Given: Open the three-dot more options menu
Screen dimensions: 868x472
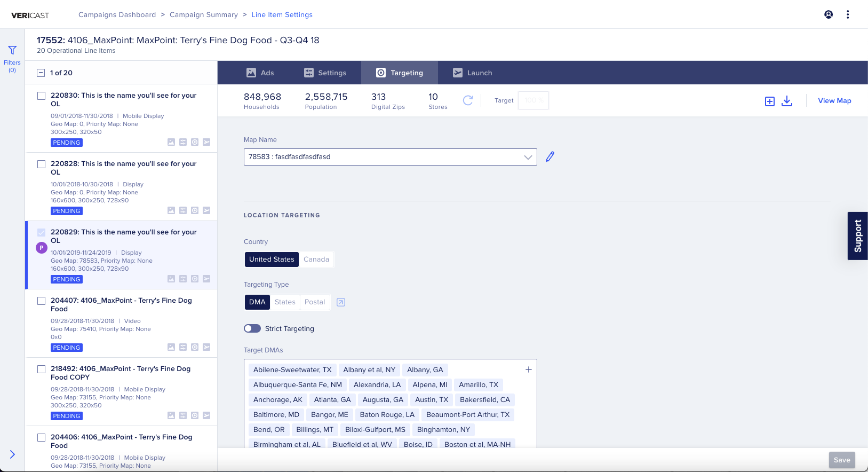Looking at the screenshot, I should click(x=848, y=14).
